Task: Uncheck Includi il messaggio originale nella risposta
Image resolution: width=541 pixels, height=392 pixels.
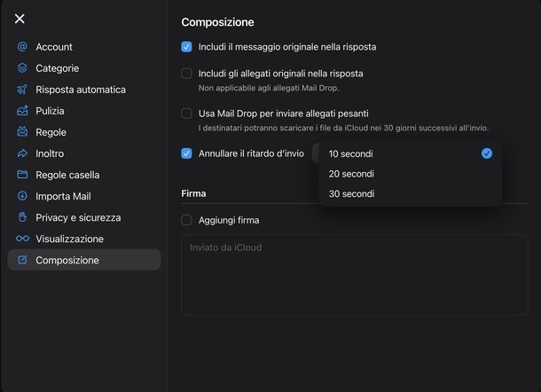Action: pos(186,47)
